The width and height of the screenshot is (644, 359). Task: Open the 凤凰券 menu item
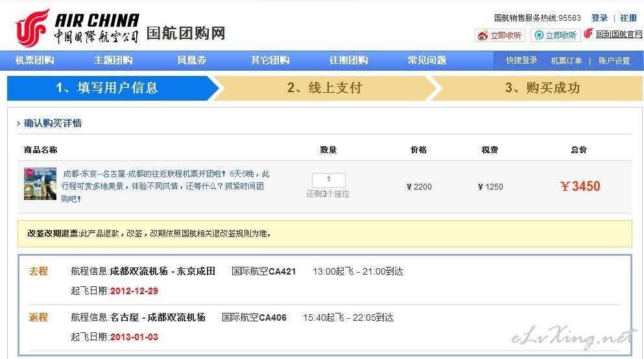pyautogui.click(x=192, y=60)
